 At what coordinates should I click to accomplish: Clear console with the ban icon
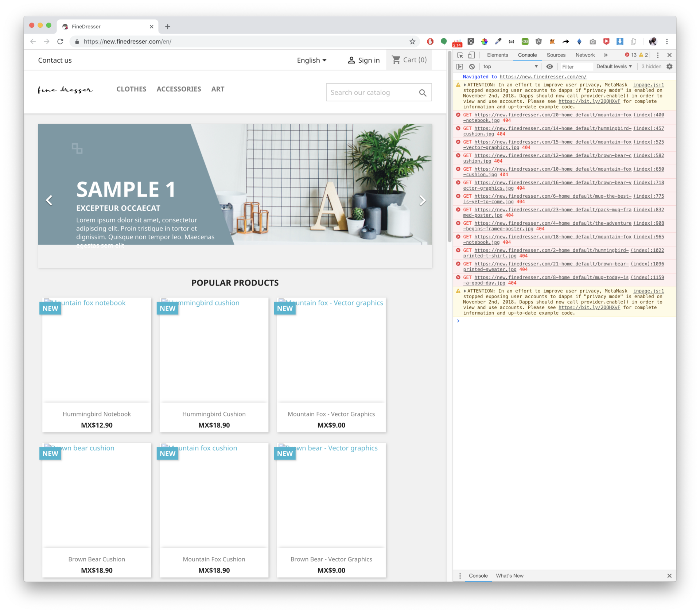click(x=472, y=66)
